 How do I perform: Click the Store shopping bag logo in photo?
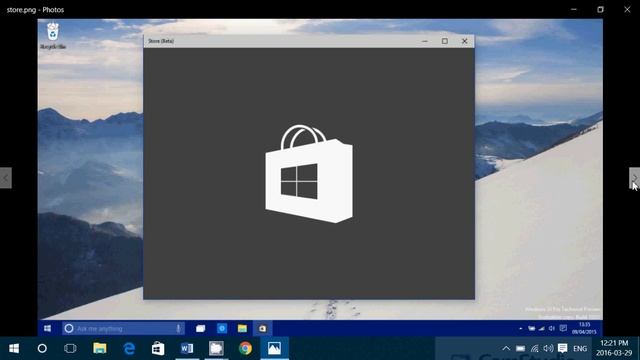point(309,174)
